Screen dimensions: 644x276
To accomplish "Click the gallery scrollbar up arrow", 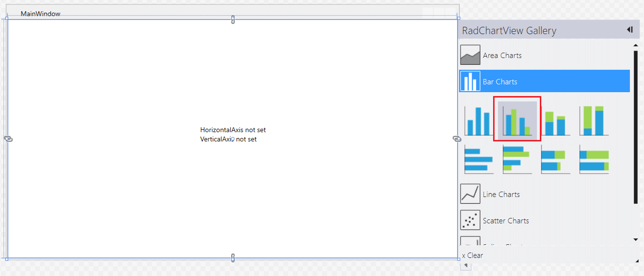I will coord(636,45).
